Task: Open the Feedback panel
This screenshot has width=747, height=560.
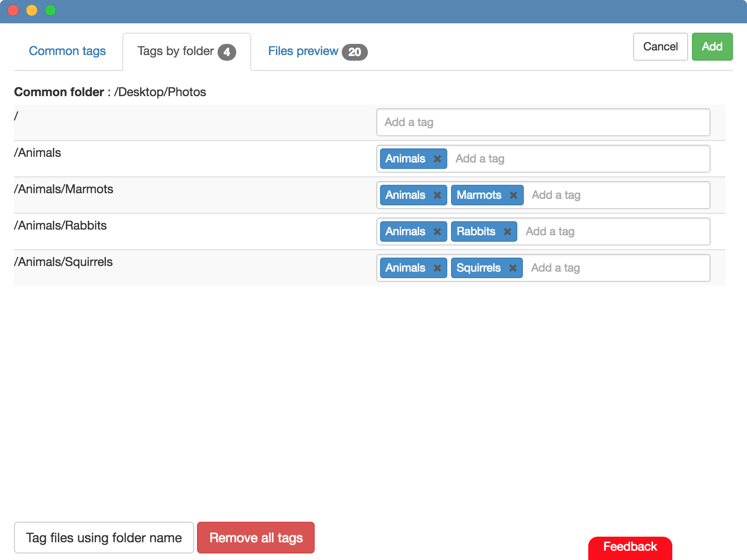Action: point(629,546)
